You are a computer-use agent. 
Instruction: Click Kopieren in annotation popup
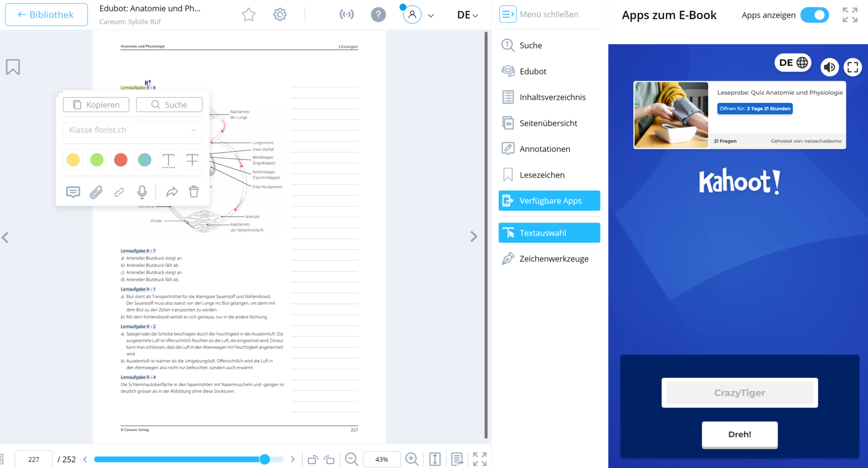(96, 105)
